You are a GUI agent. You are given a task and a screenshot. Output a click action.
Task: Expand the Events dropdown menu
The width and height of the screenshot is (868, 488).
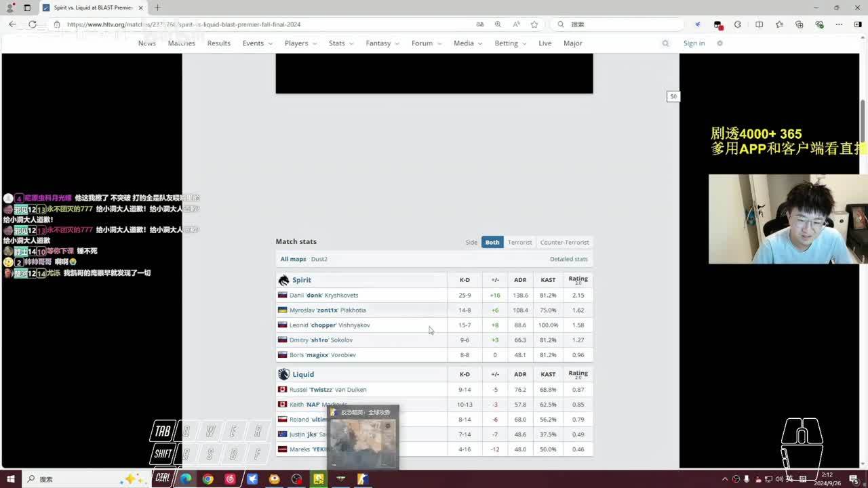click(257, 43)
